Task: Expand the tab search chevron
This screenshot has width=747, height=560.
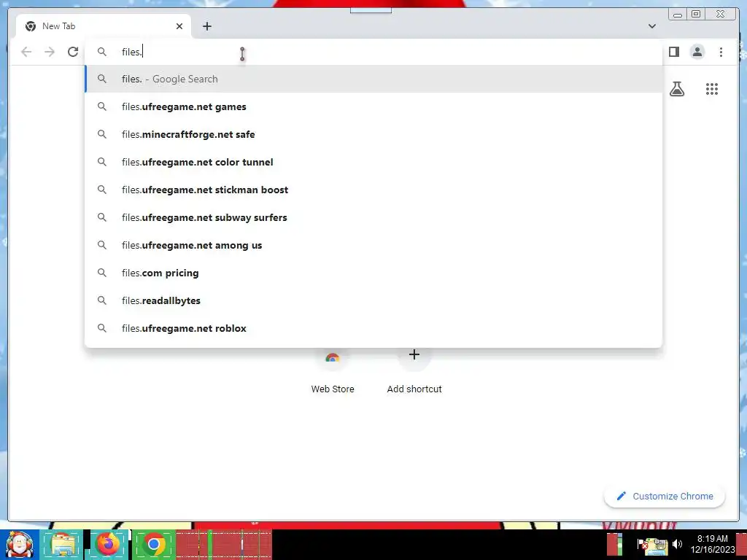Action: (x=651, y=26)
